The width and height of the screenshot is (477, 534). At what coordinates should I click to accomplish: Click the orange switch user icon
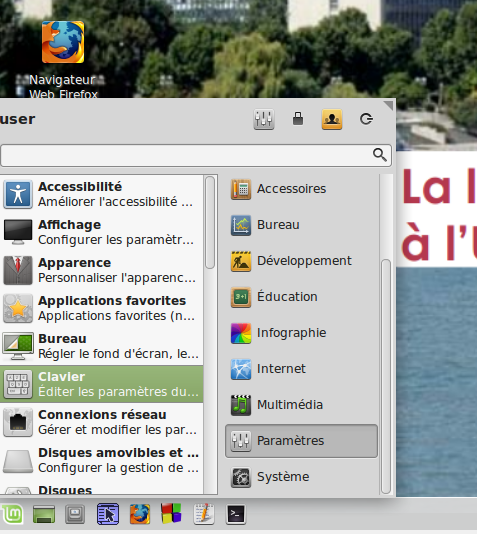pyautogui.click(x=332, y=119)
